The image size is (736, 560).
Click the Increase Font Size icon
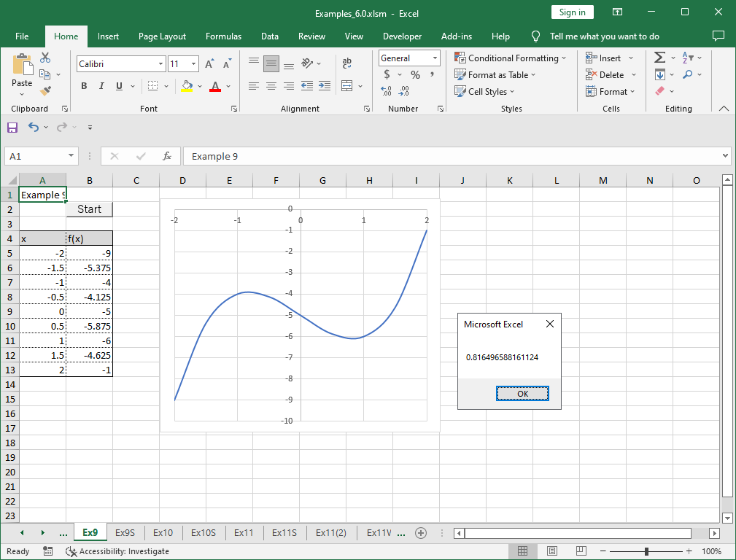coord(210,64)
